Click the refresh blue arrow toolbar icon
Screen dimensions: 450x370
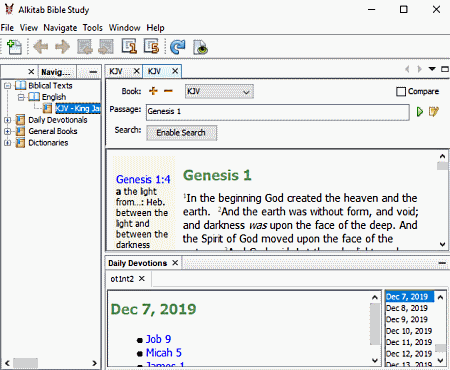[x=178, y=47]
